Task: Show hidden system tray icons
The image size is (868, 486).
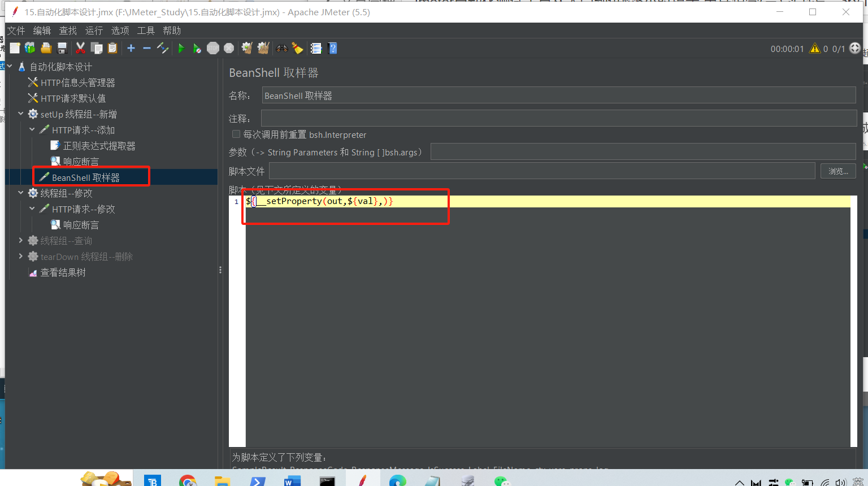Action: 739,483
